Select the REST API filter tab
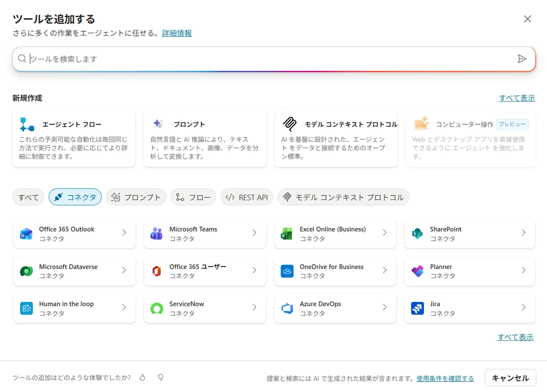The image size is (547, 392). click(x=247, y=197)
